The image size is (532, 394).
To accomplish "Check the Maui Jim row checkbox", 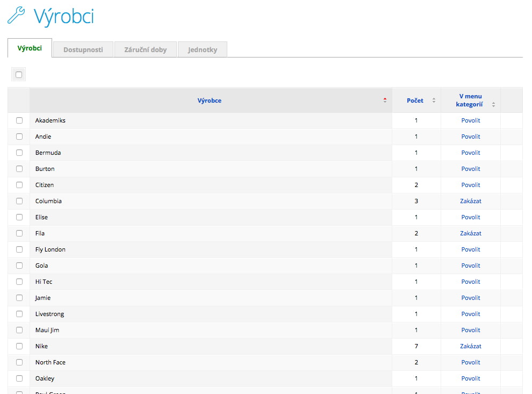I will tap(19, 330).
